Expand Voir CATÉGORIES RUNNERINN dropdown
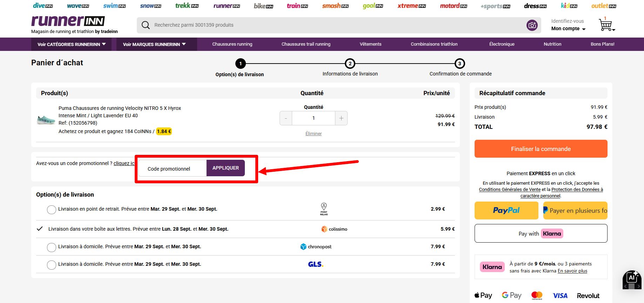Viewport: 644px width, 303px height. (x=72, y=44)
